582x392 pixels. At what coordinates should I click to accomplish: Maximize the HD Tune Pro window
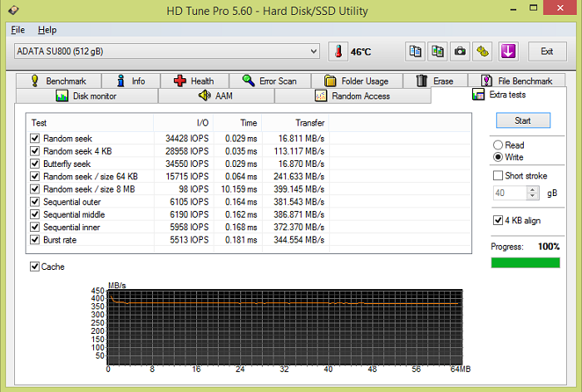pos(534,8)
